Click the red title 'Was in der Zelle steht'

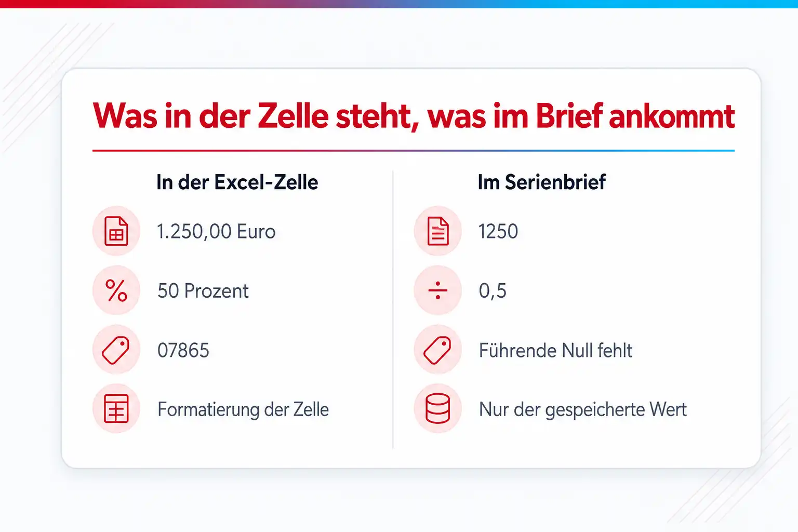(253, 116)
